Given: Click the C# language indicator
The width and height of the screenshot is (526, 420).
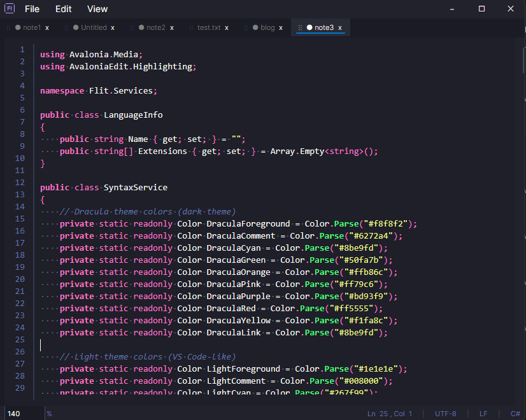Looking at the screenshot, I should 515,414.
